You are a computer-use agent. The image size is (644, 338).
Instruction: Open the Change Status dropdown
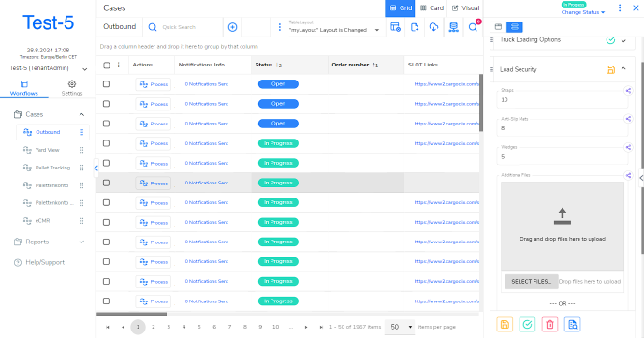(583, 12)
